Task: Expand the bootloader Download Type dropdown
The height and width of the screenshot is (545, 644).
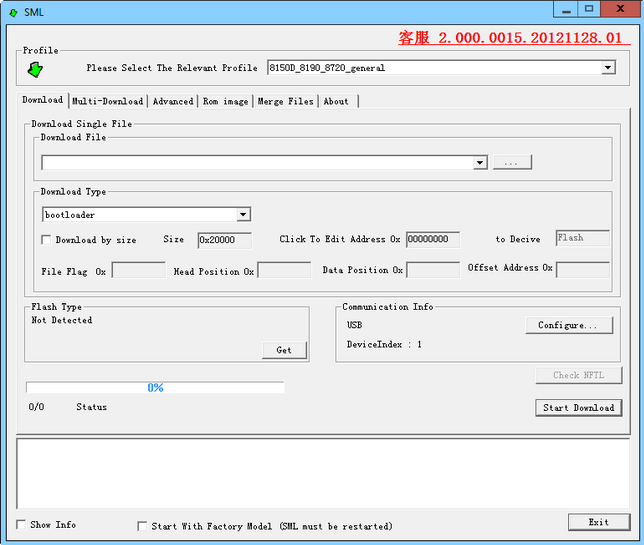Action: (243, 215)
